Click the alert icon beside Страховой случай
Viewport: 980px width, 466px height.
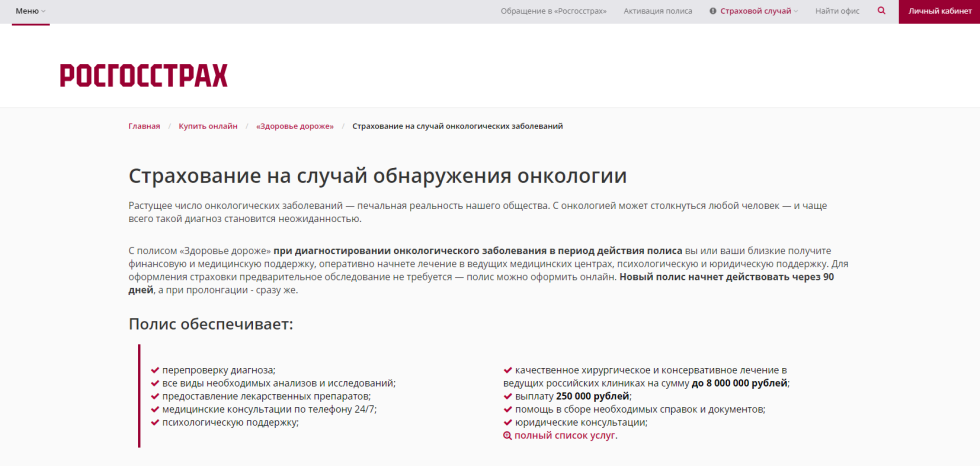pos(713,11)
